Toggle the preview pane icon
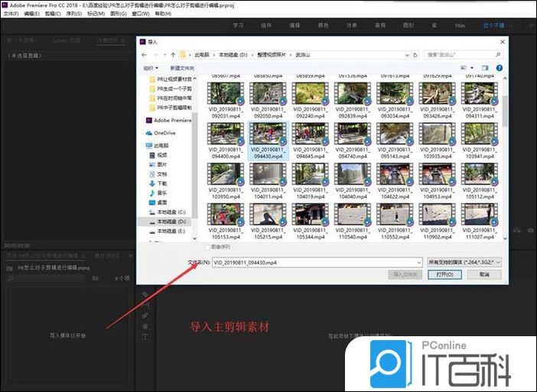 pos(483,68)
